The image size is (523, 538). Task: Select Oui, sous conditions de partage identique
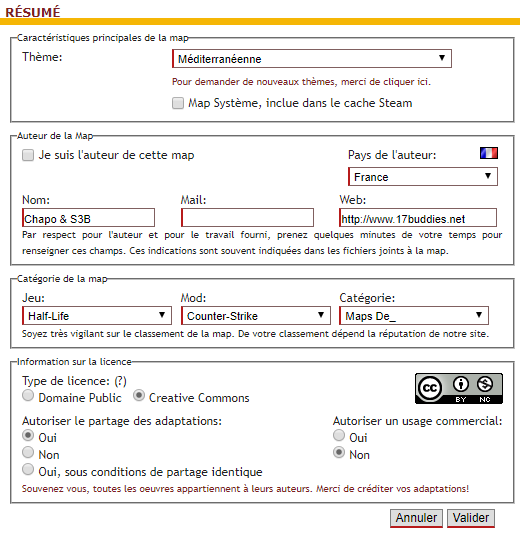[x=28, y=469]
